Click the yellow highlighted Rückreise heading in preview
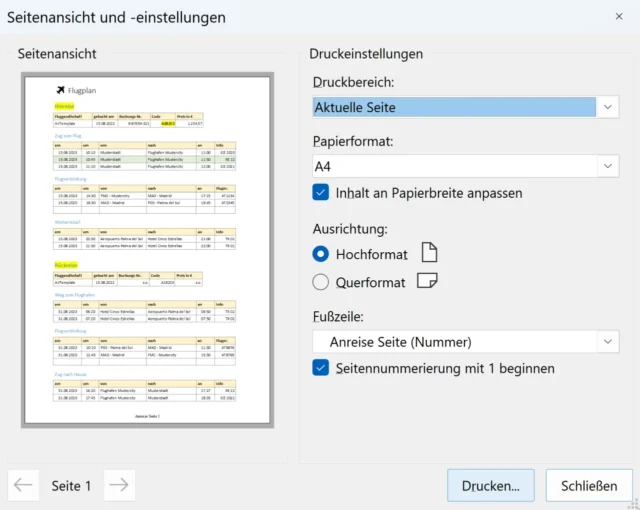 point(65,265)
